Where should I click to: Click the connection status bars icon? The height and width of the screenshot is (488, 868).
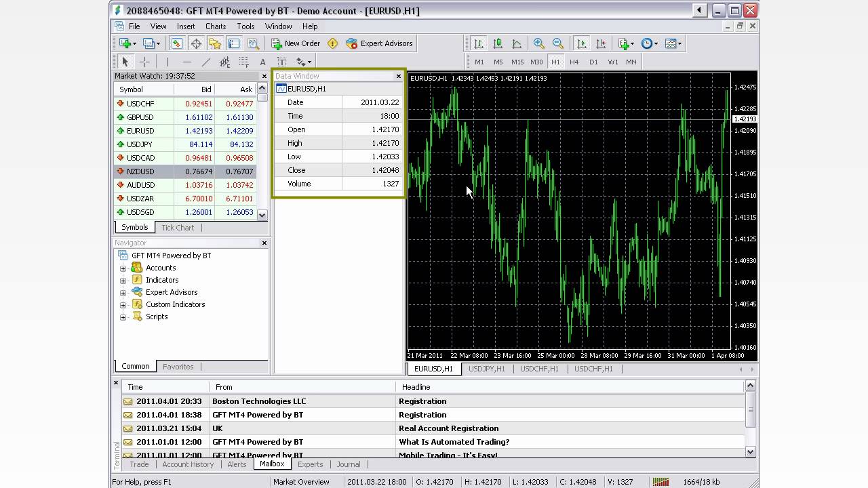(660, 482)
